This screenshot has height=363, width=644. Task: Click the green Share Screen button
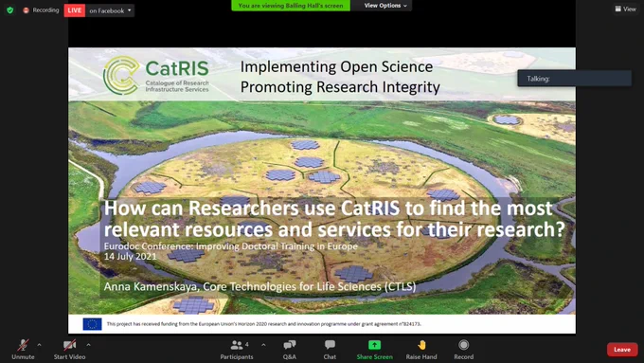pyautogui.click(x=375, y=349)
